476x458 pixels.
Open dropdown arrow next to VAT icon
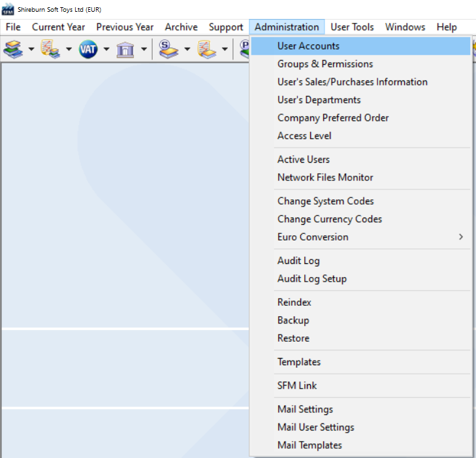pyautogui.click(x=106, y=49)
